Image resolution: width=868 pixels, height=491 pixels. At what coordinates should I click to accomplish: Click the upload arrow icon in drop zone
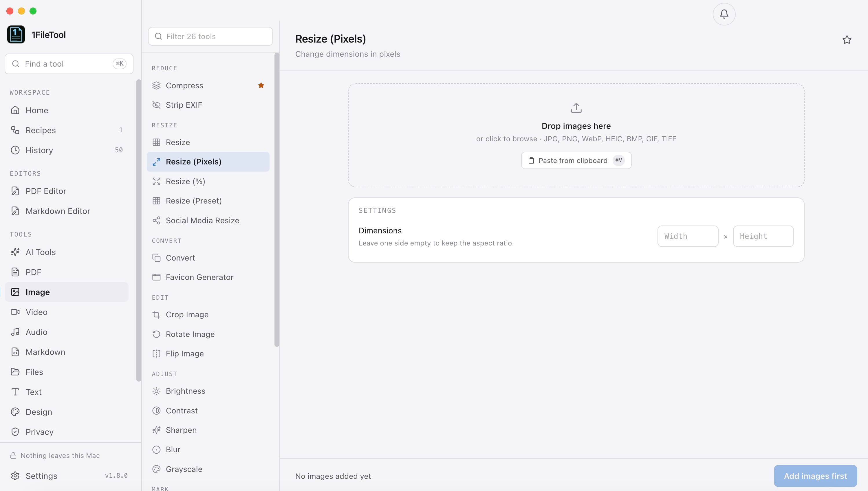pyautogui.click(x=576, y=108)
